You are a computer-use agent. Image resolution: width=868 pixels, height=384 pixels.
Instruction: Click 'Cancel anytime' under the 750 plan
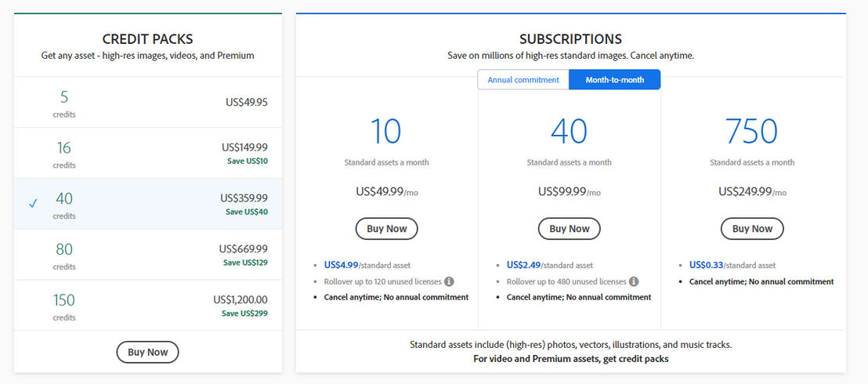click(761, 281)
